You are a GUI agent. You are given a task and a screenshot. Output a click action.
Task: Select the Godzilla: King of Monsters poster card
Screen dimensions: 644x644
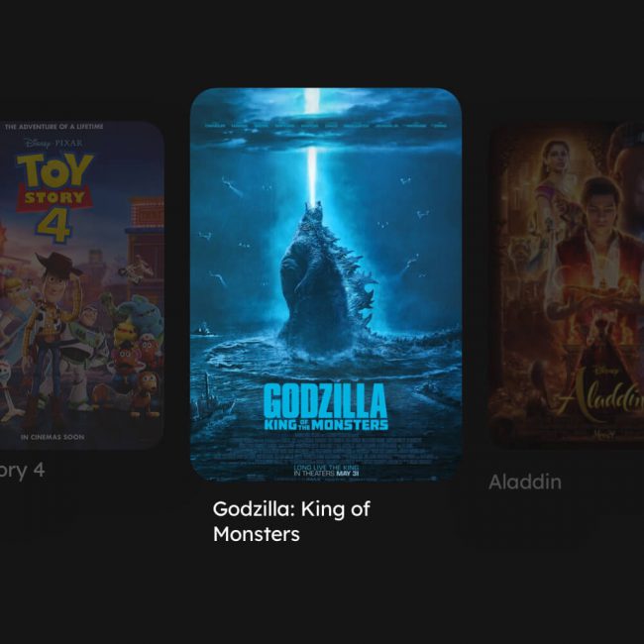click(x=326, y=284)
